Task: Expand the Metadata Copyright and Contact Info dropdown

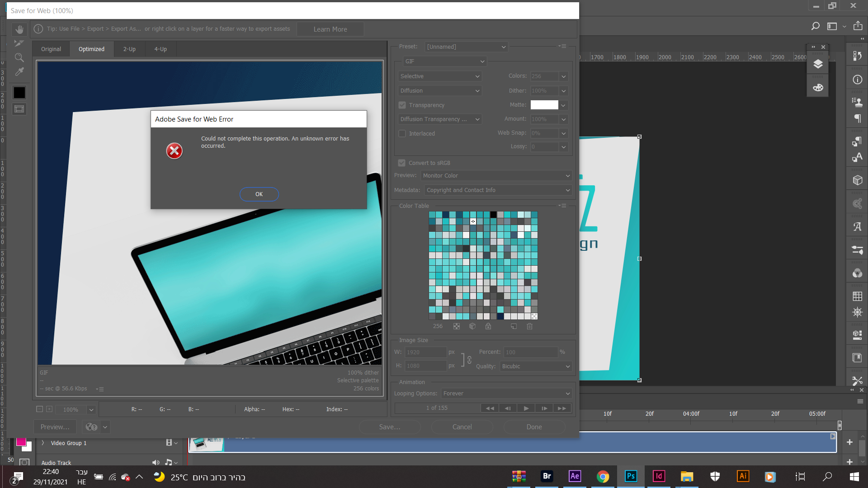Action: [x=497, y=190]
